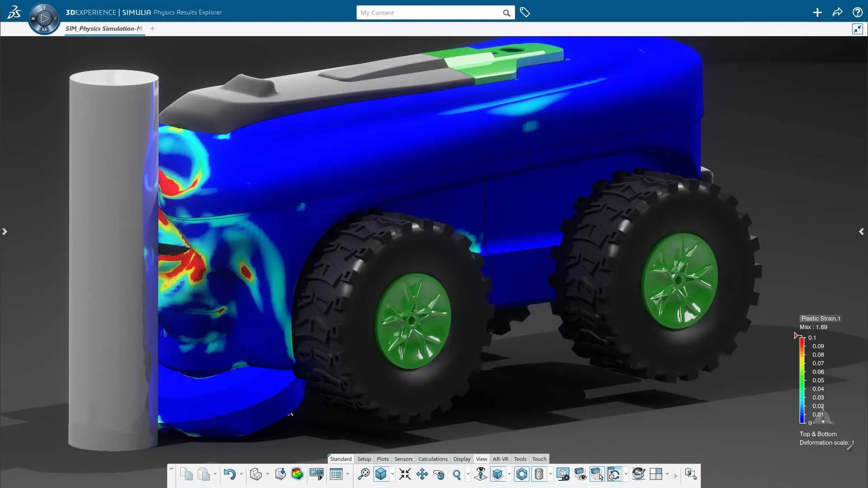Click the Fit All In icon
868x488 pixels.
(x=405, y=474)
